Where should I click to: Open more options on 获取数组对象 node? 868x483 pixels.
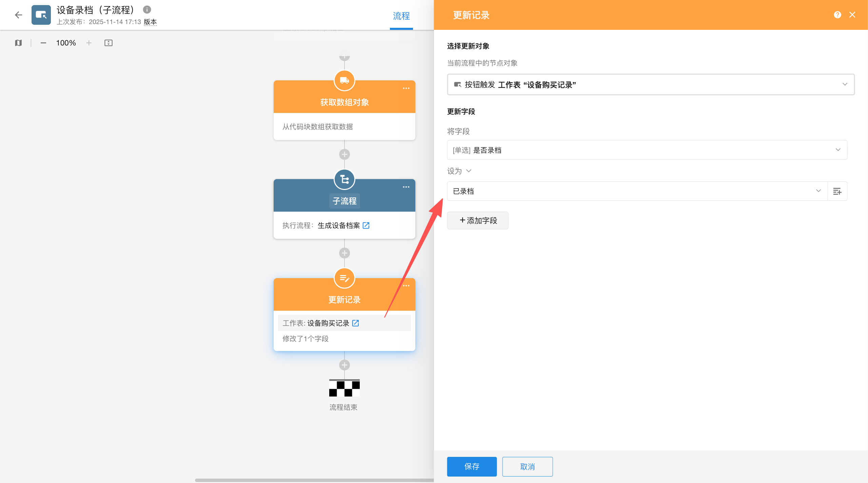pyautogui.click(x=406, y=88)
